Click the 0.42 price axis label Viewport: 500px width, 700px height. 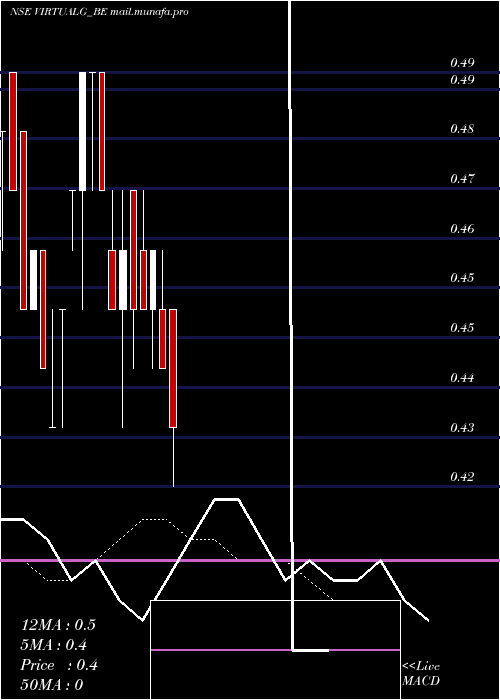tap(462, 477)
